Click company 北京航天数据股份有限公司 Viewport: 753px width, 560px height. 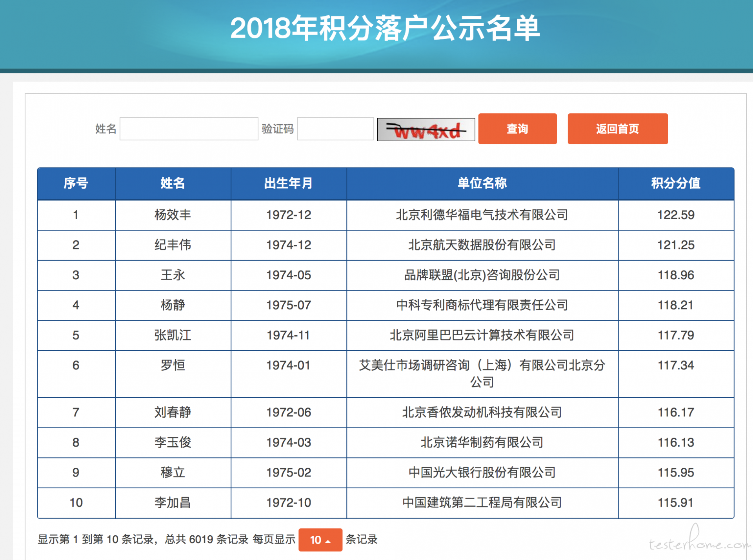(x=482, y=245)
